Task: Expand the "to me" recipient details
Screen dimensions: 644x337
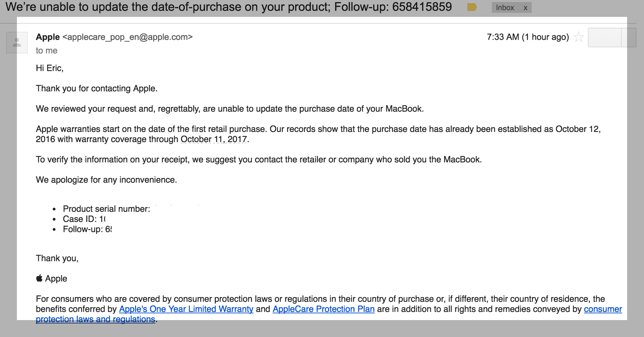Action: (x=47, y=50)
